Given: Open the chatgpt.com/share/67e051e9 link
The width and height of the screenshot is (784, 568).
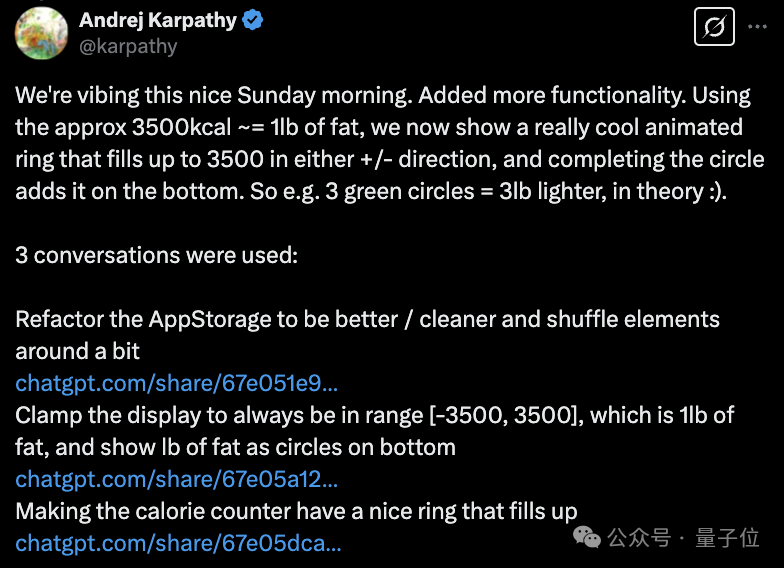Looking at the screenshot, I should click(x=176, y=383).
